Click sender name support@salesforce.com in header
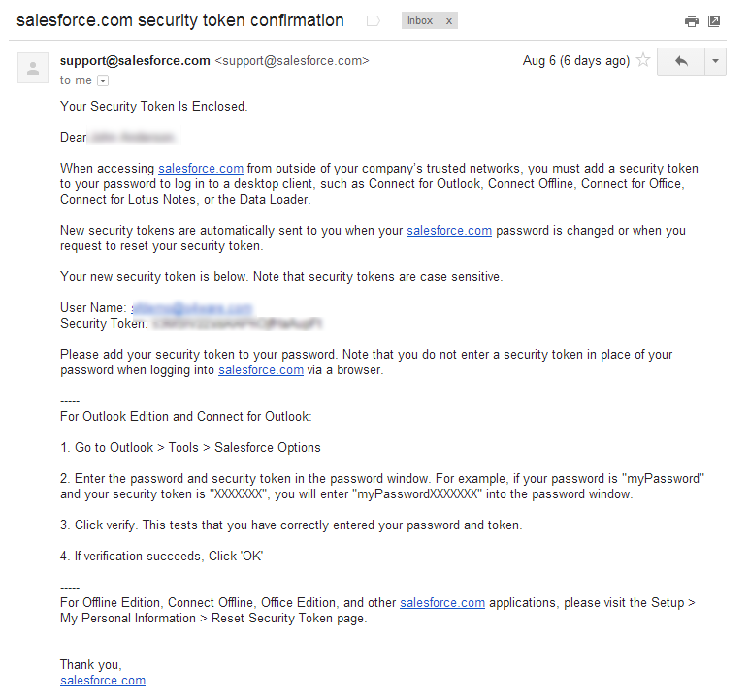 tap(135, 61)
